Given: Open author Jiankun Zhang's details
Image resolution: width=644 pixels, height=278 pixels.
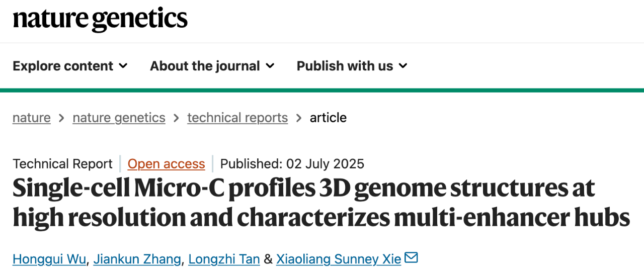Looking at the screenshot, I should [x=137, y=259].
